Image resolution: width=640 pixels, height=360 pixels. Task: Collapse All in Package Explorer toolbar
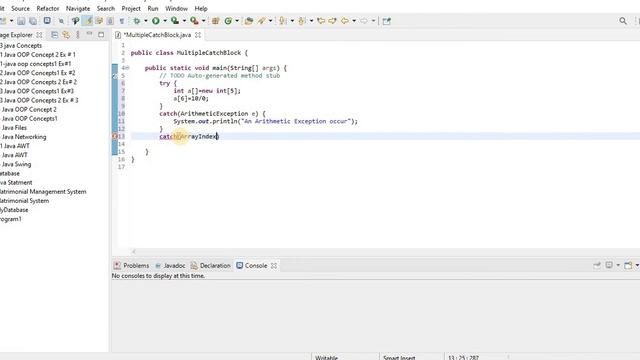click(x=54, y=35)
